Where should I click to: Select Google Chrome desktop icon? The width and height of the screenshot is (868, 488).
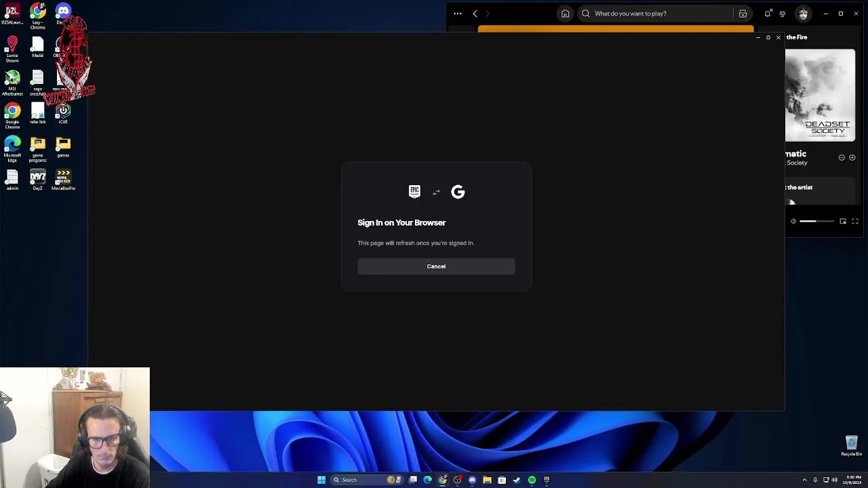click(12, 116)
